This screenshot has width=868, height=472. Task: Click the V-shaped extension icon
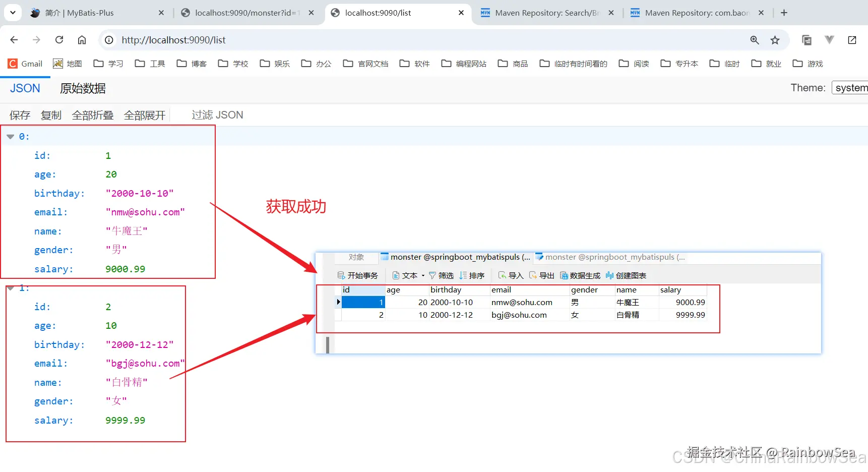tap(829, 40)
